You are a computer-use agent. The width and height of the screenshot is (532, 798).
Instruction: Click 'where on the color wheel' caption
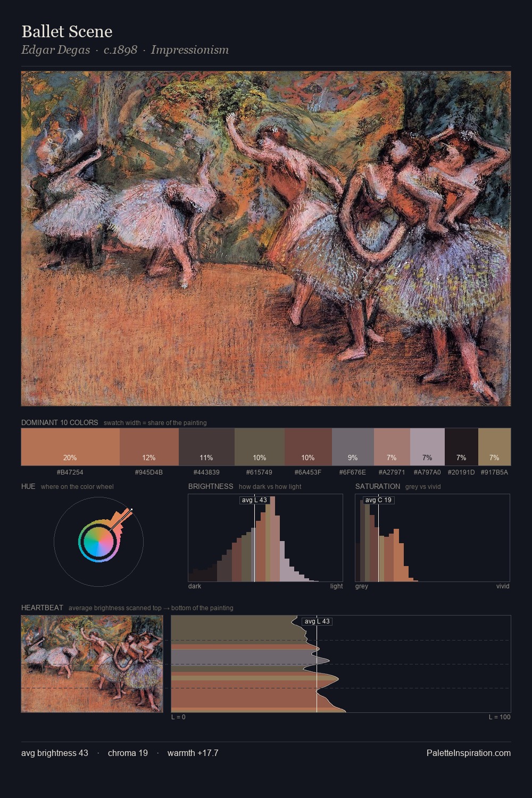[x=77, y=487]
